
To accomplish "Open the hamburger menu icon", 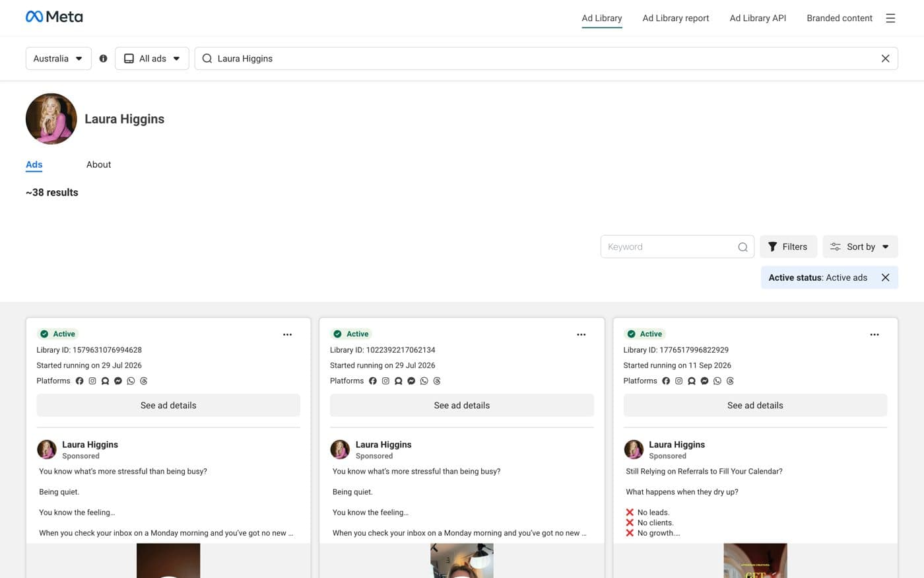I will click(890, 18).
